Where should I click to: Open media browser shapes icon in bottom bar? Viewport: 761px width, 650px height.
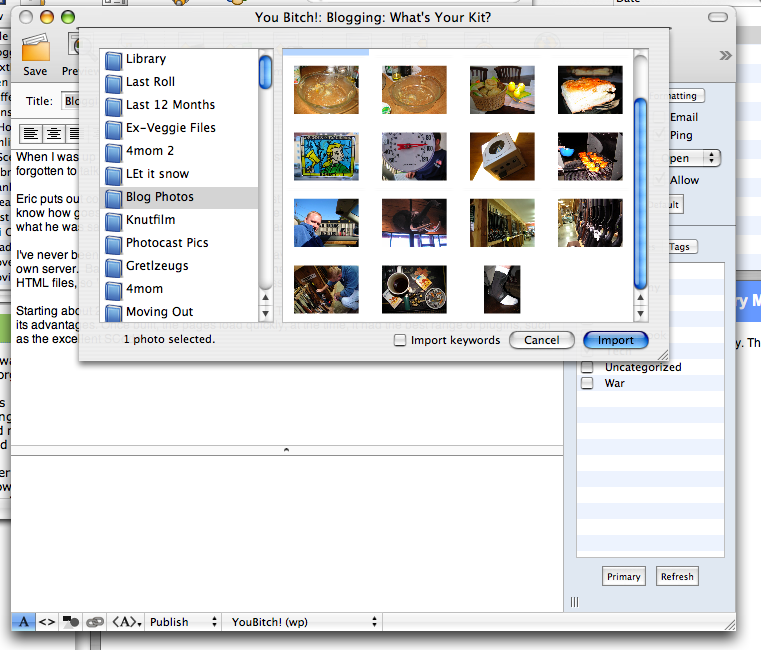[71, 622]
